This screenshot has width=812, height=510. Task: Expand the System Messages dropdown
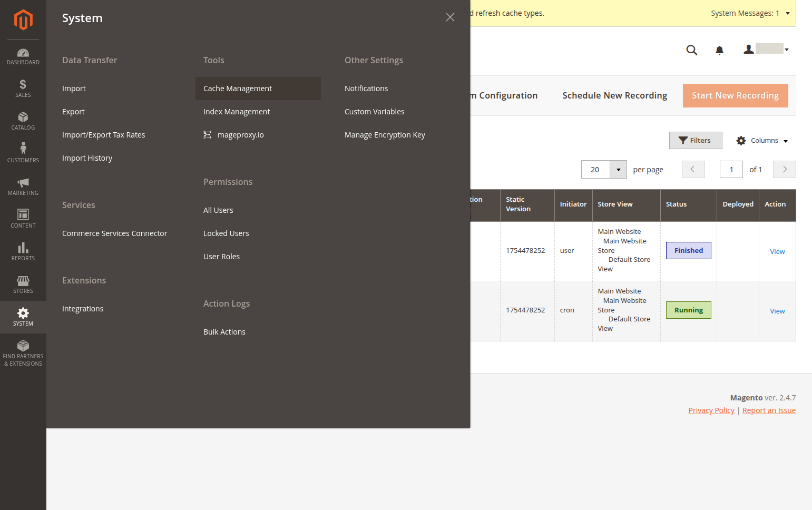[750, 13]
